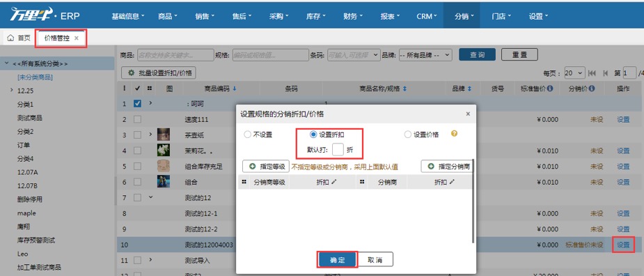Screen dimensions: 644x276
Task: Open the 基础信息 menu
Action: coord(128,17)
